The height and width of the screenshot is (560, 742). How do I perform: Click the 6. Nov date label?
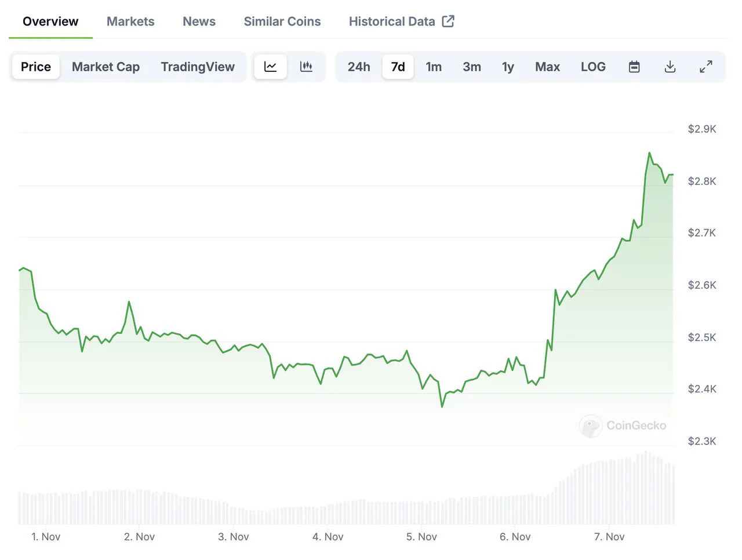pos(515,537)
